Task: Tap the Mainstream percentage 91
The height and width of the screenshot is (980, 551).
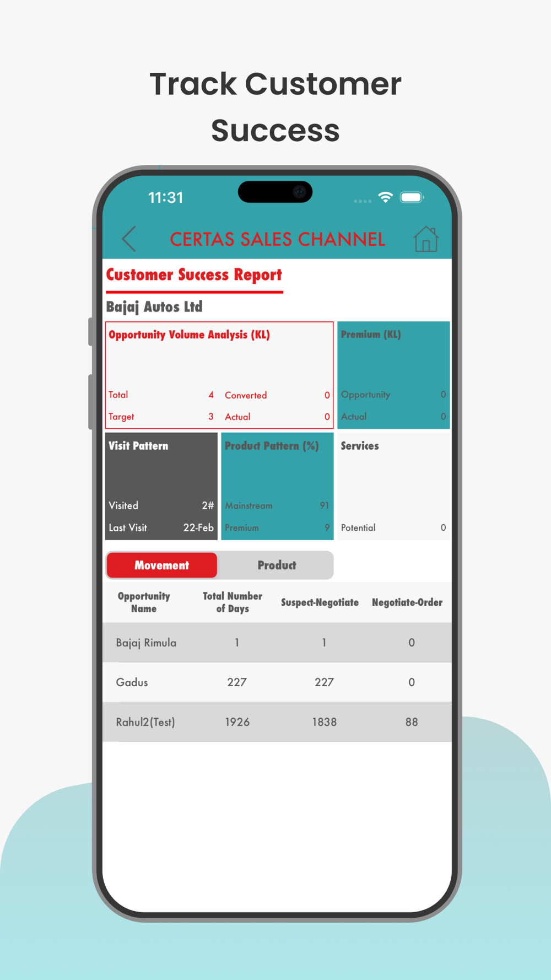Action: point(325,505)
